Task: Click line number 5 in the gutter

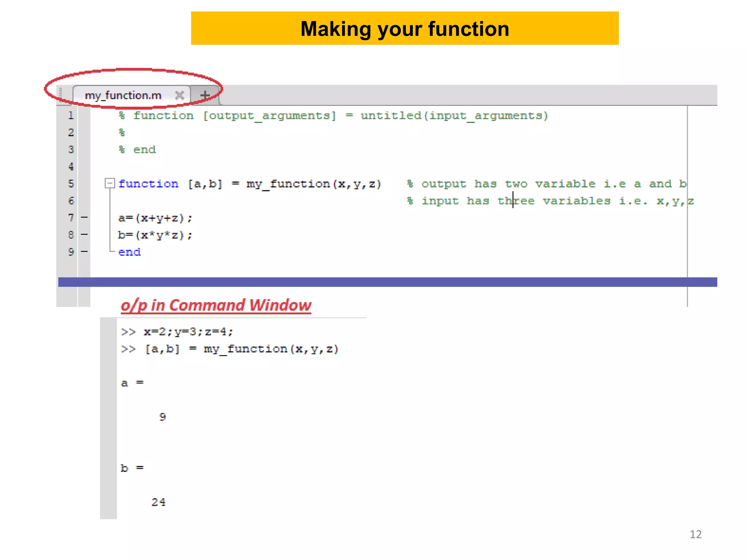Action: pos(71,183)
